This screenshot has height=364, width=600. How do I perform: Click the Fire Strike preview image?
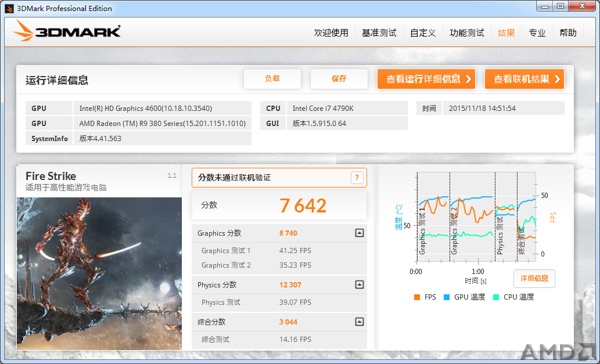[x=99, y=273]
